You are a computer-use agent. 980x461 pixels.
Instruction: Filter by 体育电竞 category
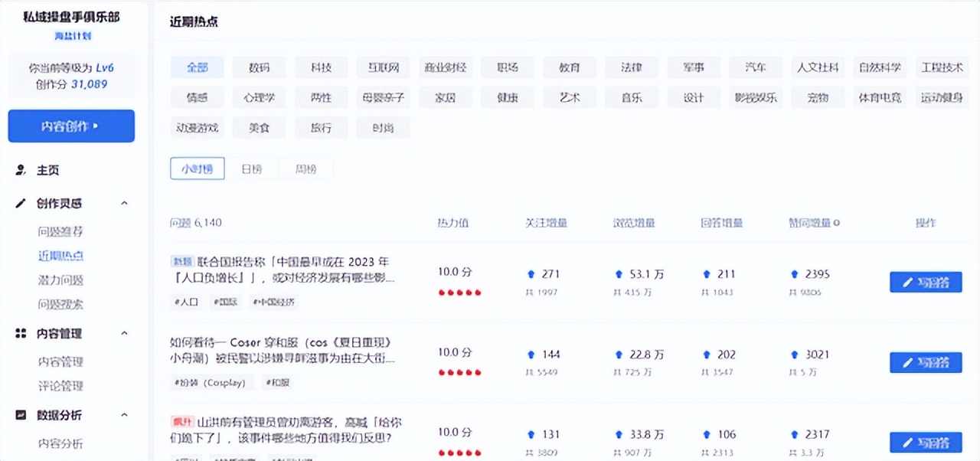[880, 97]
